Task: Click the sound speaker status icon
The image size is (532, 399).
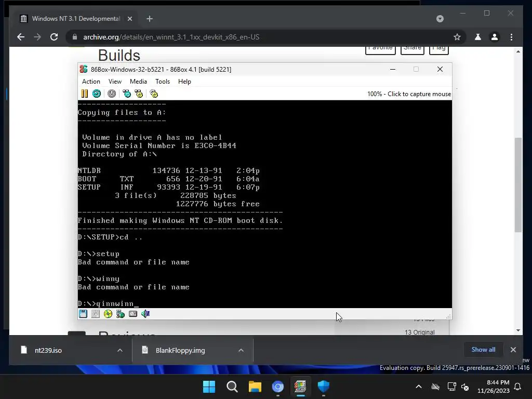Action: coord(145,314)
